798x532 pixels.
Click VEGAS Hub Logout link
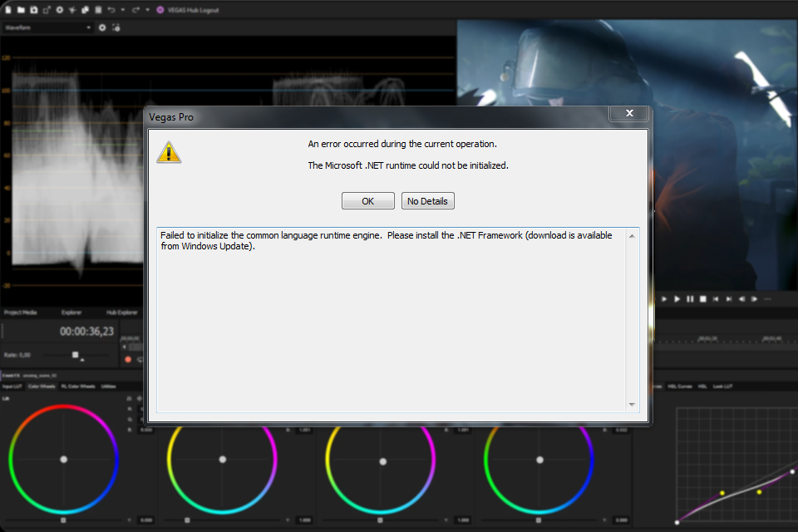point(194,10)
